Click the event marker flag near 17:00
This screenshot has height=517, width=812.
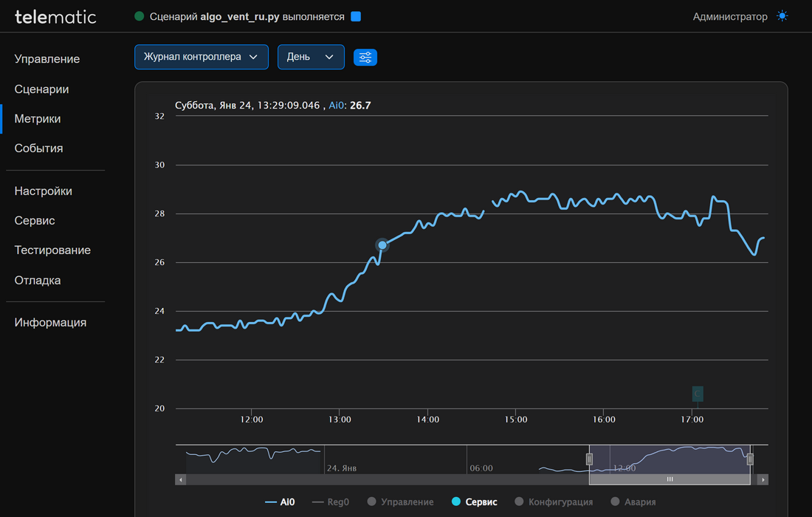[698, 394]
